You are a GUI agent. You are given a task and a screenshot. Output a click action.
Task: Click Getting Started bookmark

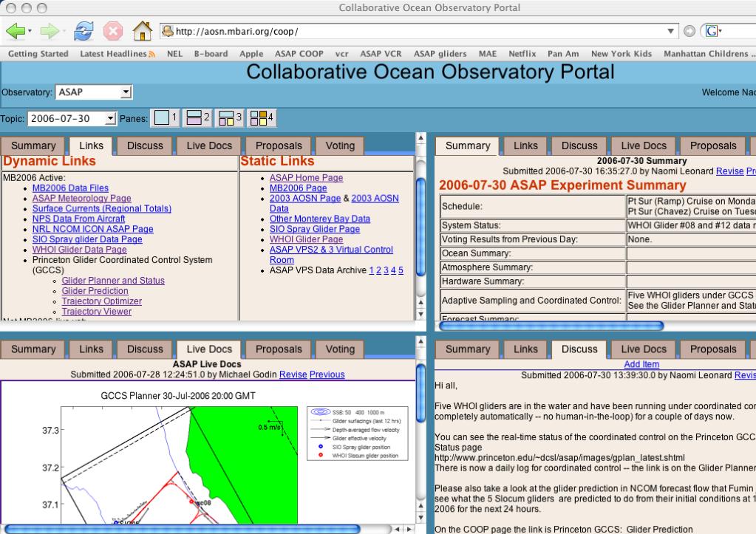(x=38, y=54)
